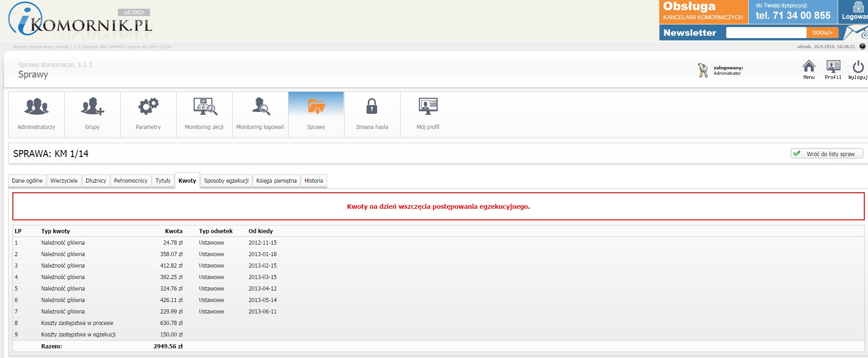Open the Dłużnicy tab
Image resolution: width=868 pixels, height=358 pixels.
pyautogui.click(x=96, y=181)
